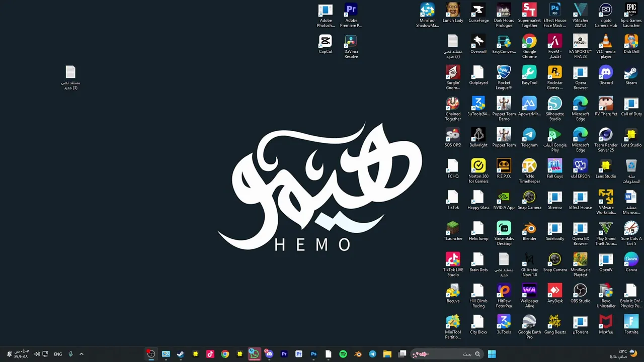Open File Explorer from the taskbar
Viewport: 644px width, 362px height.
(x=387, y=354)
